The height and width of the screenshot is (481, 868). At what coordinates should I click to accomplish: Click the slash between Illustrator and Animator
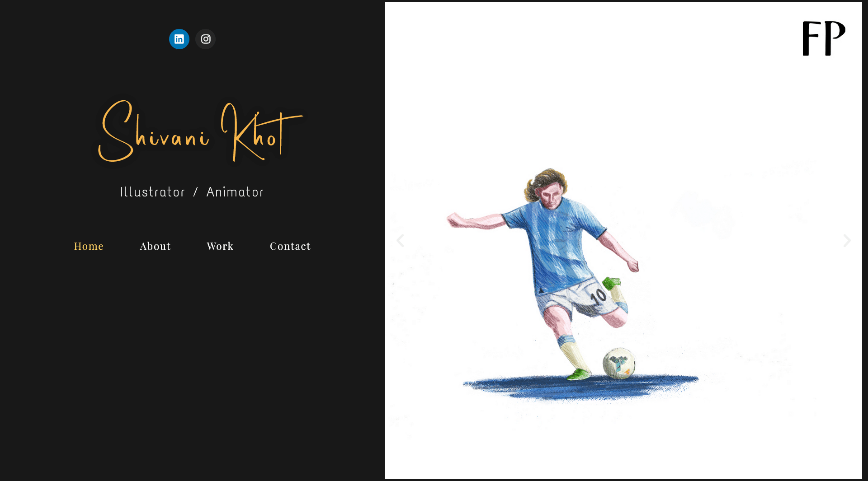pyautogui.click(x=196, y=192)
